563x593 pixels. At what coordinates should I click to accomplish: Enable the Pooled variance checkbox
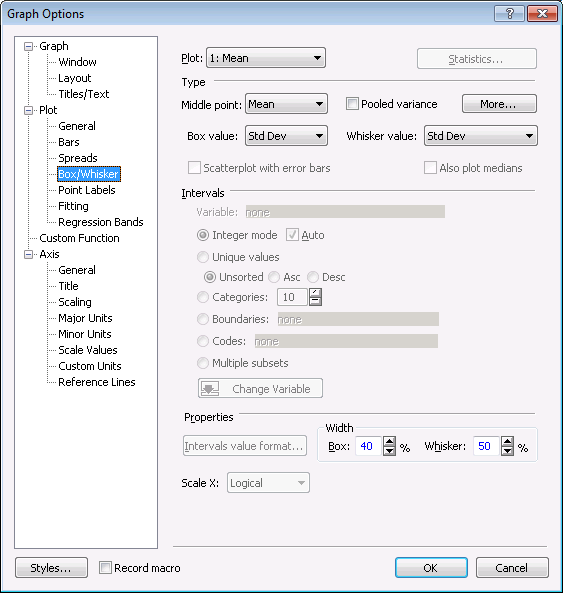[x=352, y=104]
